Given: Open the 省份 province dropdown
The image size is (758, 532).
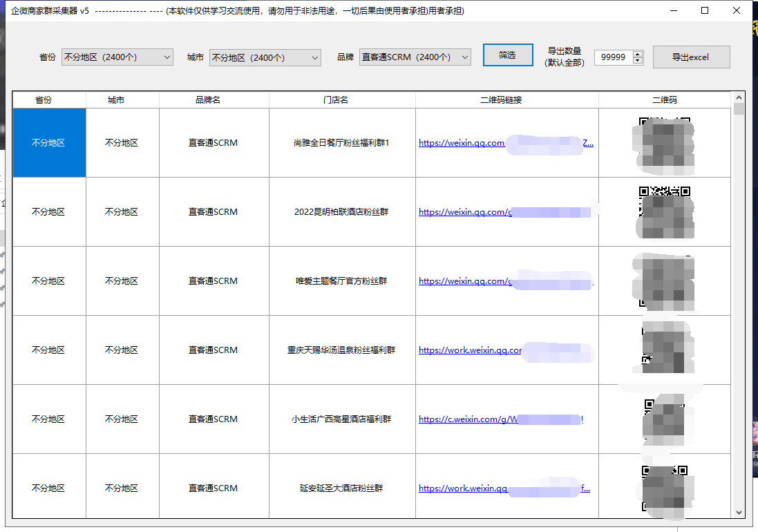Looking at the screenshot, I should point(117,57).
